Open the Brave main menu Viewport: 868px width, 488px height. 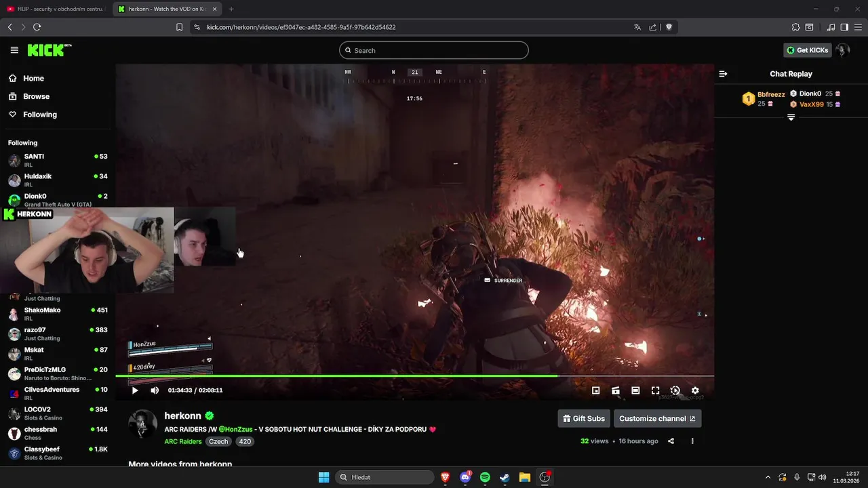[858, 27]
